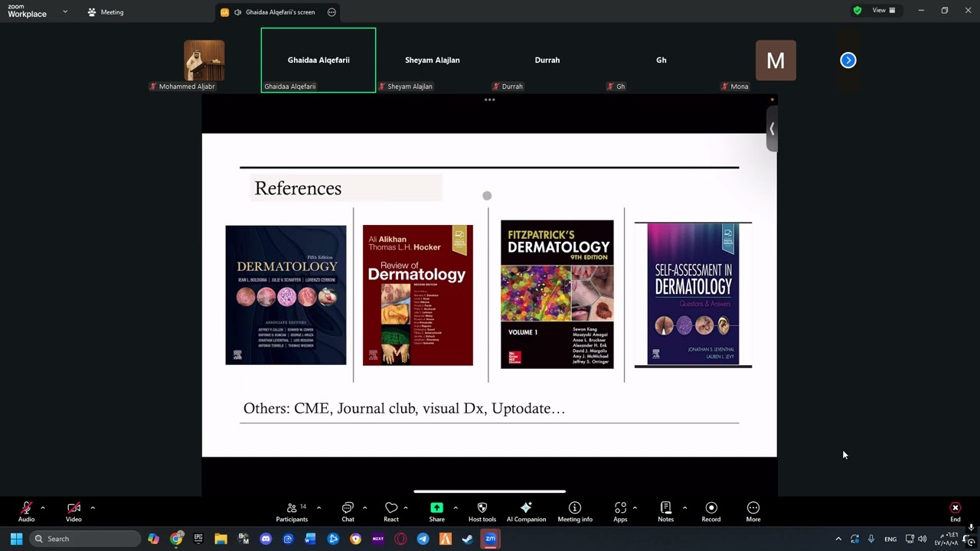Click Fitzpatrick's Dermatology book cover
The height and width of the screenshot is (551, 980).
(x=557, y=294)
